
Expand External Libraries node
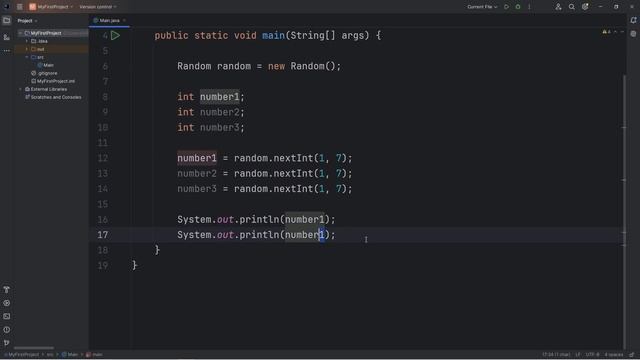[x=20, y=89]
